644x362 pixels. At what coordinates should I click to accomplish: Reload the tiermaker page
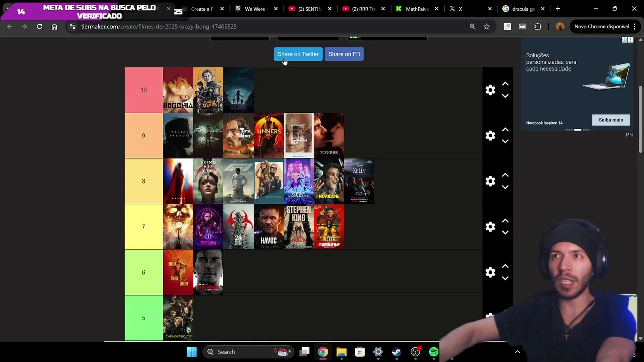coord(39,26)
